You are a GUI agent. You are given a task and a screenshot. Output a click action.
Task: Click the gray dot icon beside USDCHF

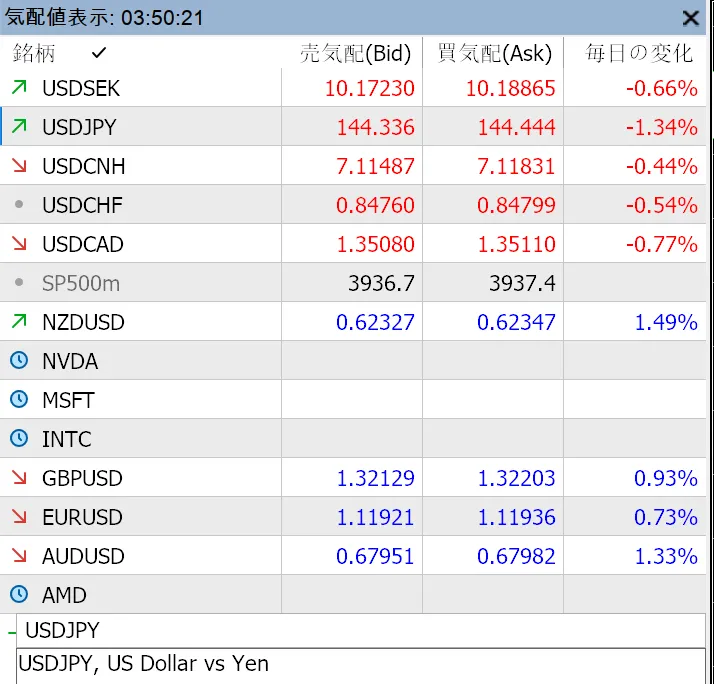[19, 204]
